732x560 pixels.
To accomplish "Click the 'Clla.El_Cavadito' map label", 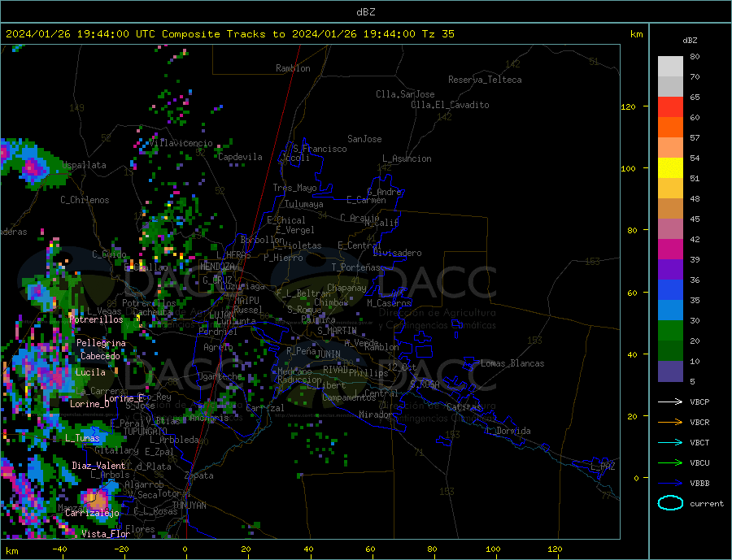I will click(x=450, y=105).
